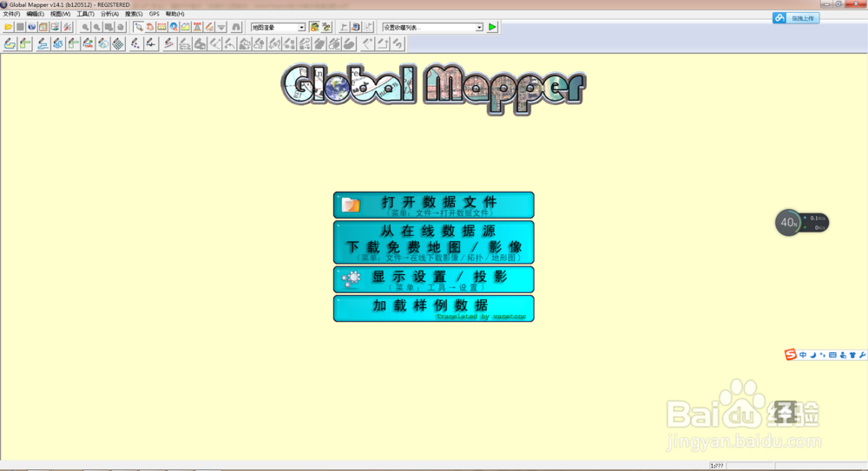Toggle the enable hill shading icon

click(315, 27)
